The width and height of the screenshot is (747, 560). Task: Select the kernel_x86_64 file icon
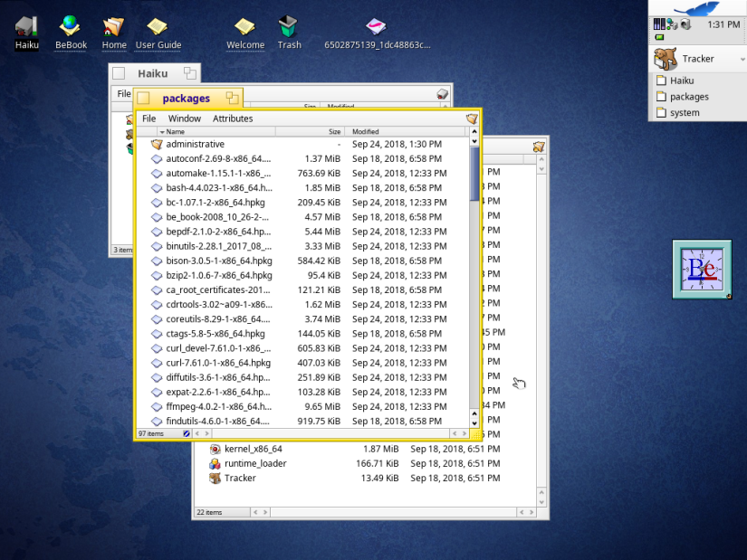click(215, 449)
